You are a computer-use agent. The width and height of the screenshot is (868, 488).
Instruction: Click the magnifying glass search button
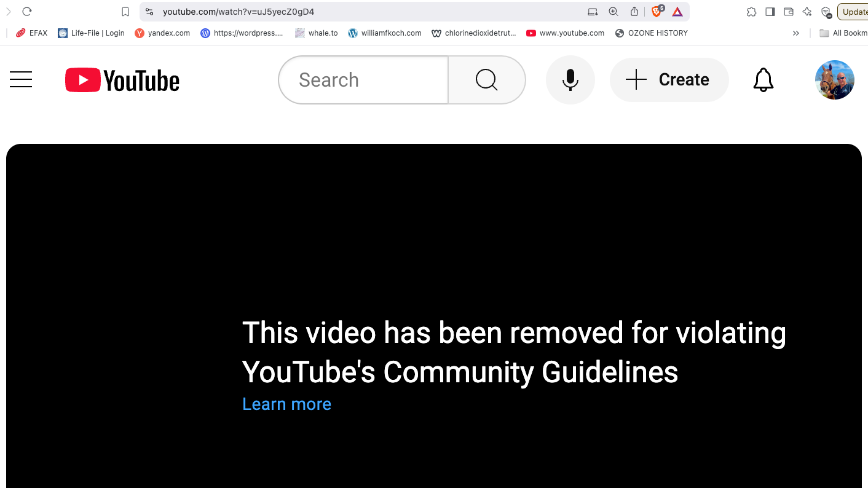pos(487,80)
